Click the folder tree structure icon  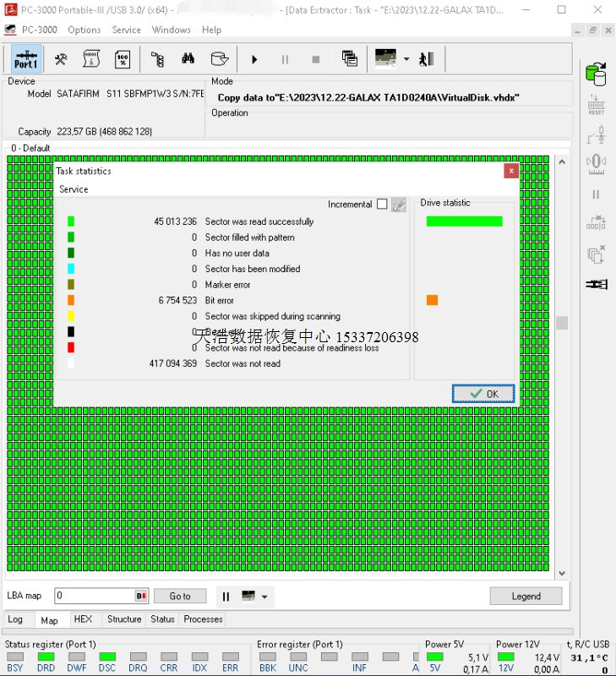click(x=157, y=59)
